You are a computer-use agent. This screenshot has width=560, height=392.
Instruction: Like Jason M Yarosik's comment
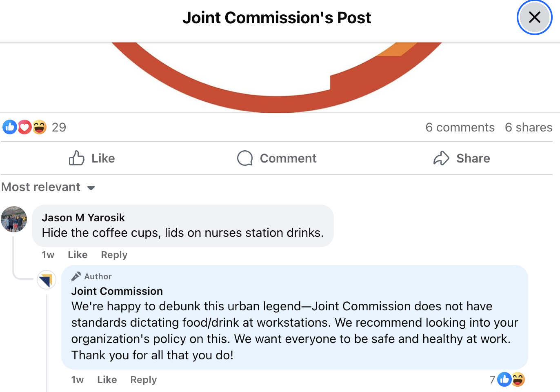tap(78, 255)
